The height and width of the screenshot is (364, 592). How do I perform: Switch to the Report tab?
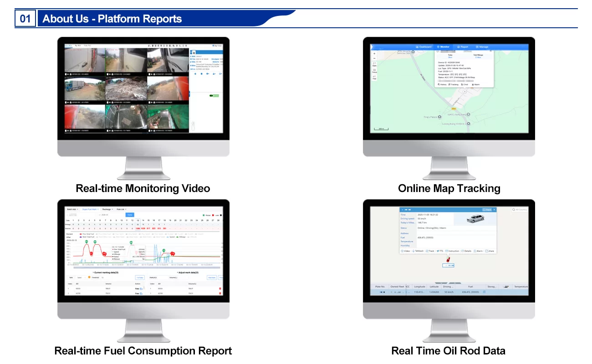463,46
